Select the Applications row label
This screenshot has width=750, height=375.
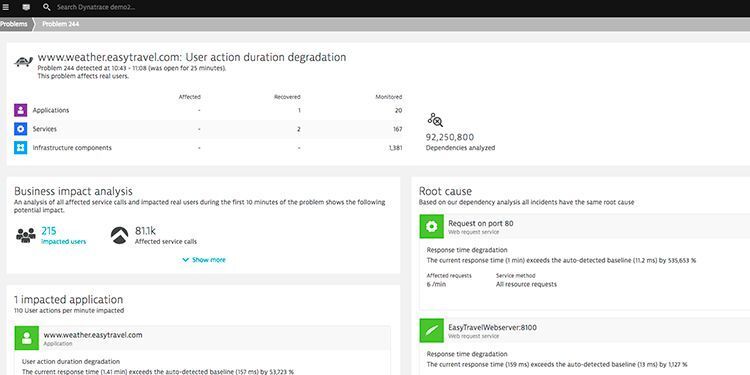51,110
